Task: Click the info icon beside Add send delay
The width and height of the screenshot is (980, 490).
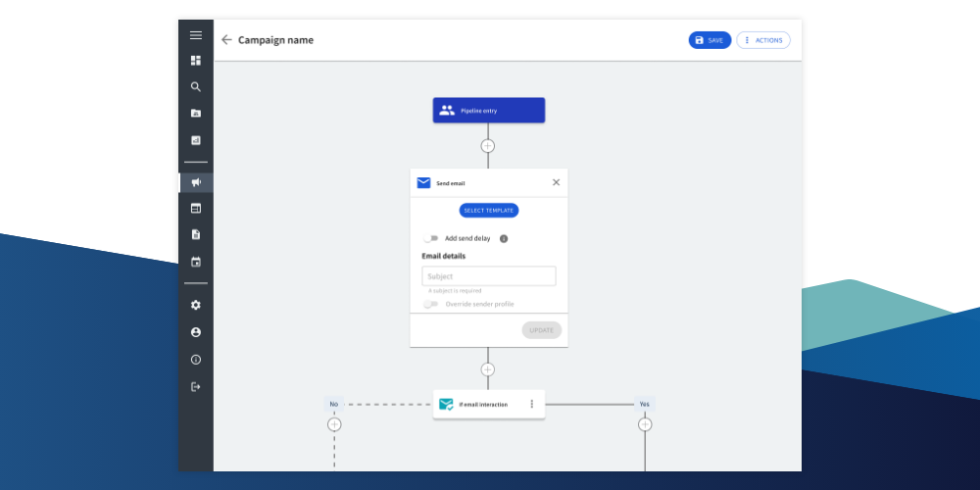Action: [x=504, y=238]
